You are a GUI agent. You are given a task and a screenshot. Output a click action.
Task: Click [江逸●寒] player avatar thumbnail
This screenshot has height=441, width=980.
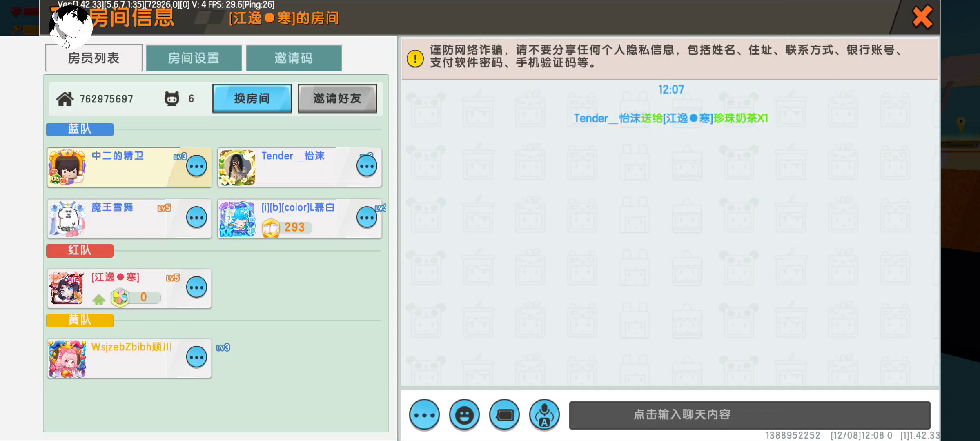[67, 288]
